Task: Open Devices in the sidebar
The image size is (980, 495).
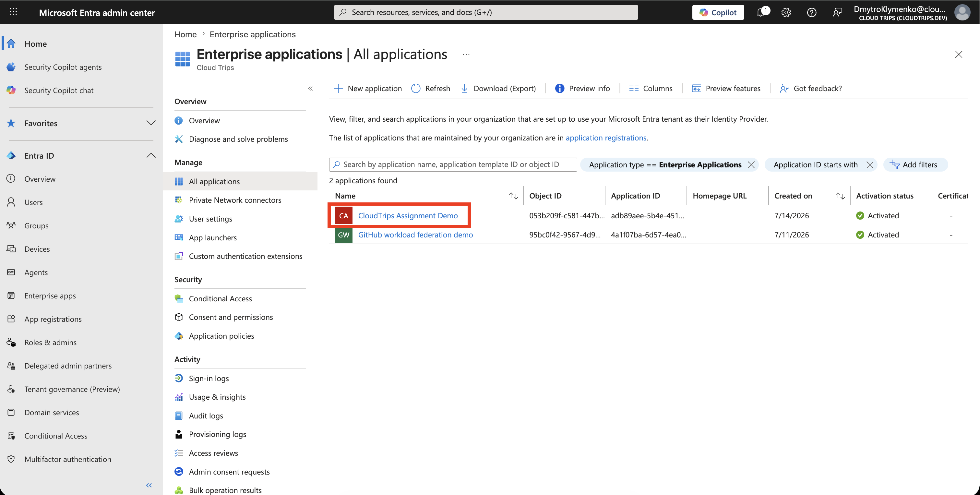Action: pos(37,249)
